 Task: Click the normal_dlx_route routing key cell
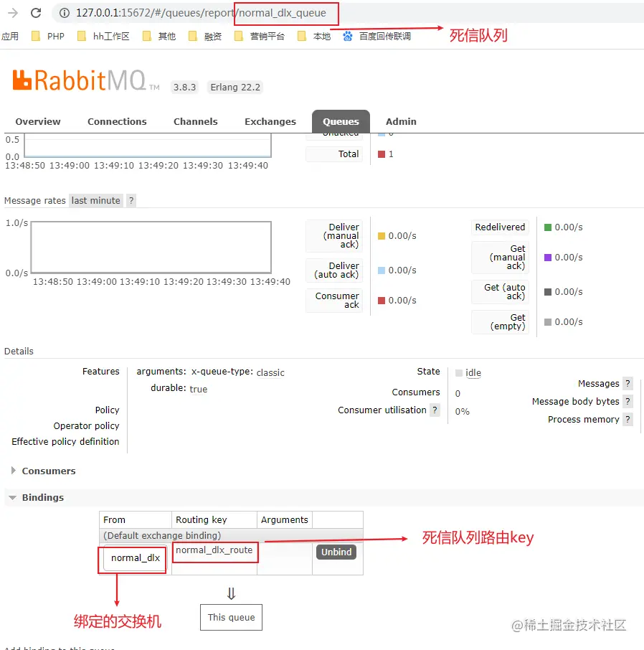(x=214, y=550)
